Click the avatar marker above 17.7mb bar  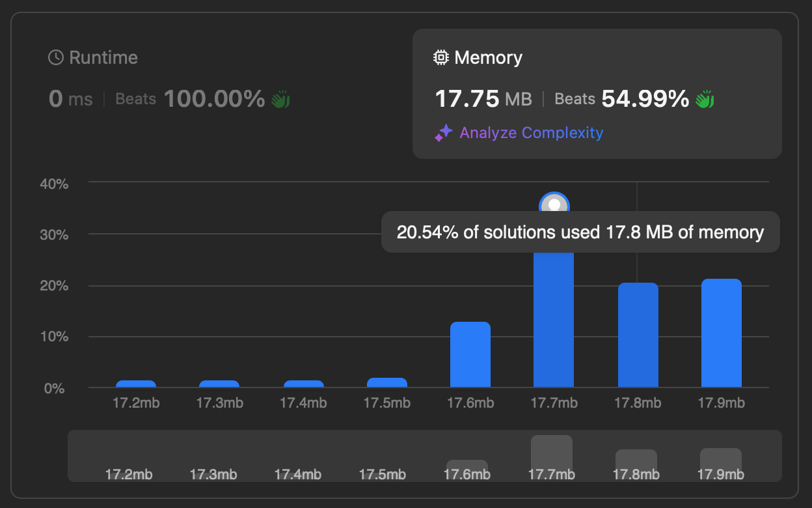click(554, 203)
